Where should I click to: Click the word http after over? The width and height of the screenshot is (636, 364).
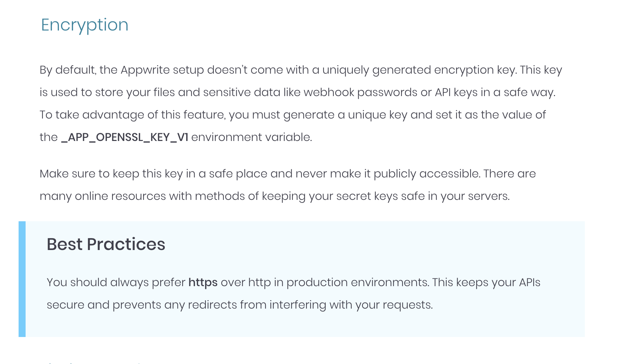(x=259, y=282)
